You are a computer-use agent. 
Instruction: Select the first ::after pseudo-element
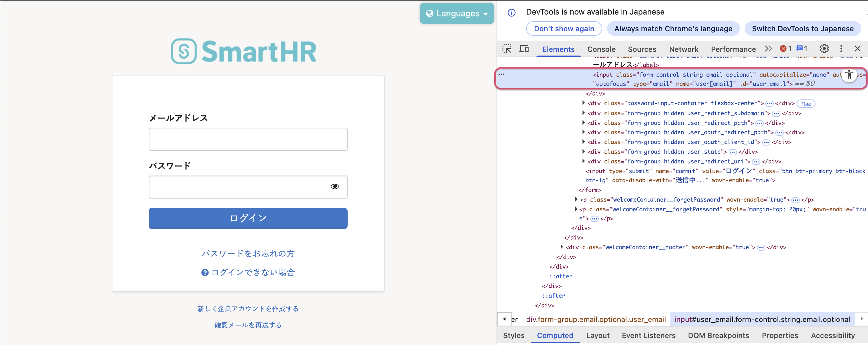tap(561, 276)
